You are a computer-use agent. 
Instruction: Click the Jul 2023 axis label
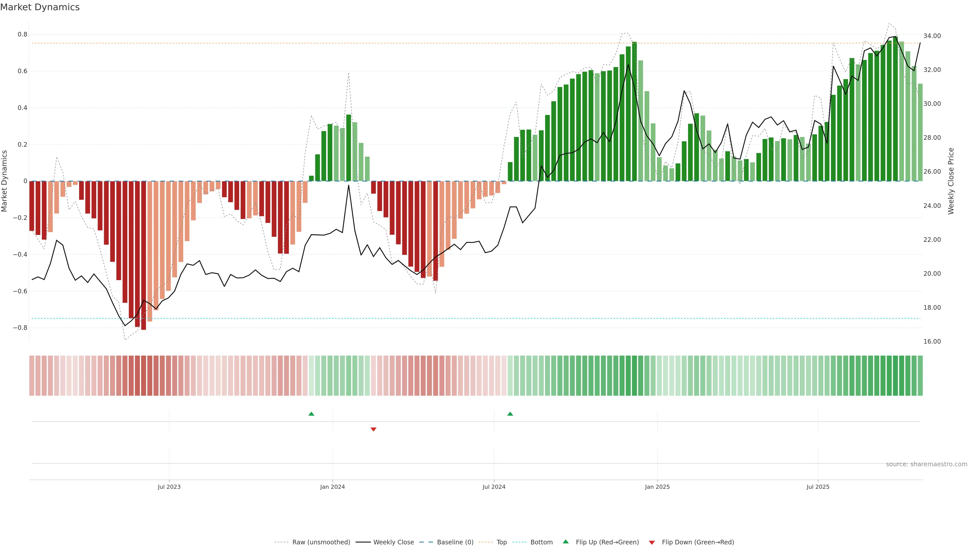pos(169,487)
